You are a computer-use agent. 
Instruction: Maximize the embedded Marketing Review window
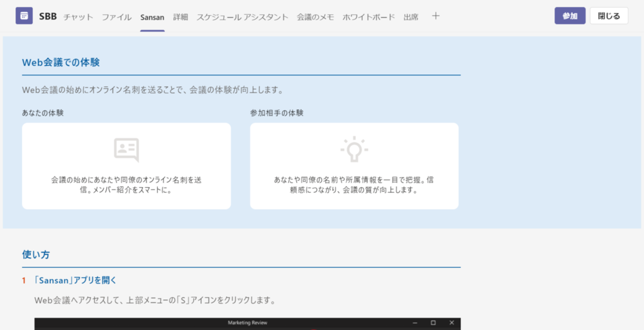click(433, 323)
